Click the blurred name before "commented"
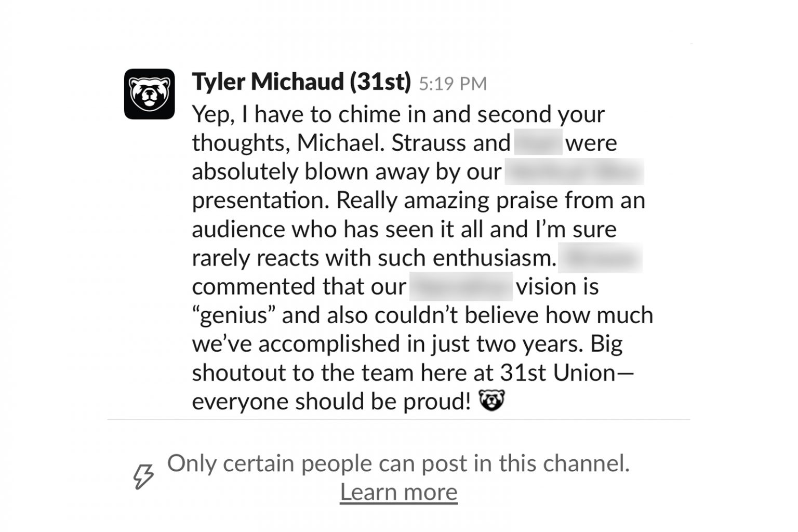 (600, 258)
